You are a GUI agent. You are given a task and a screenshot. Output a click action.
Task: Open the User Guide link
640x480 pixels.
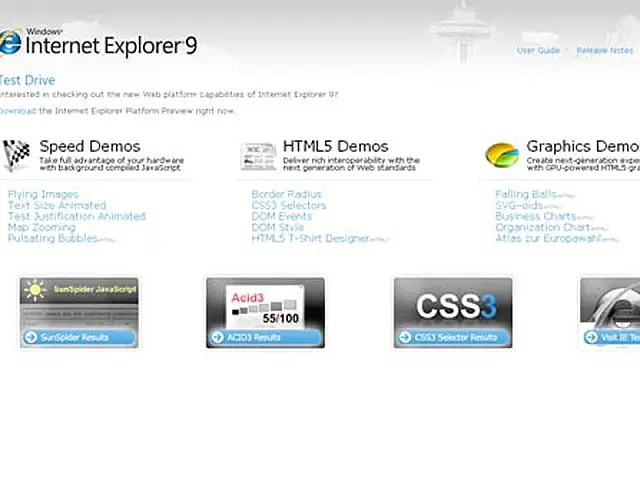(x=538, y=50)
